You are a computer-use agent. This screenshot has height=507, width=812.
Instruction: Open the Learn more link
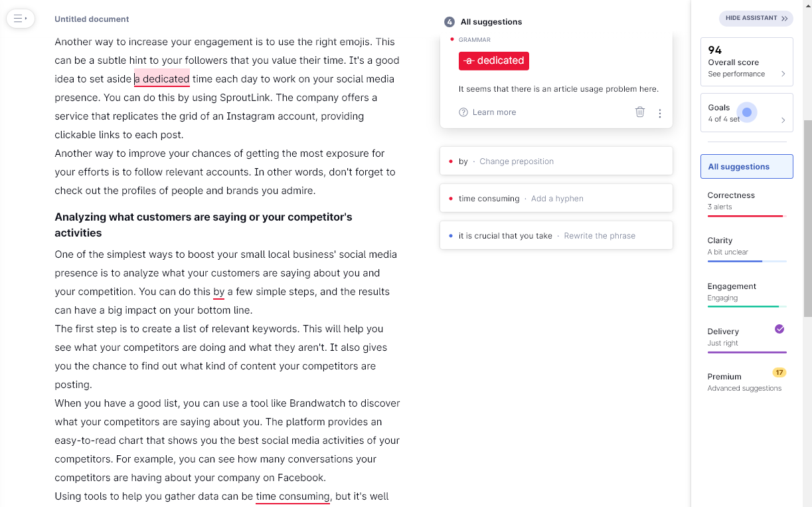pos(495,112)
